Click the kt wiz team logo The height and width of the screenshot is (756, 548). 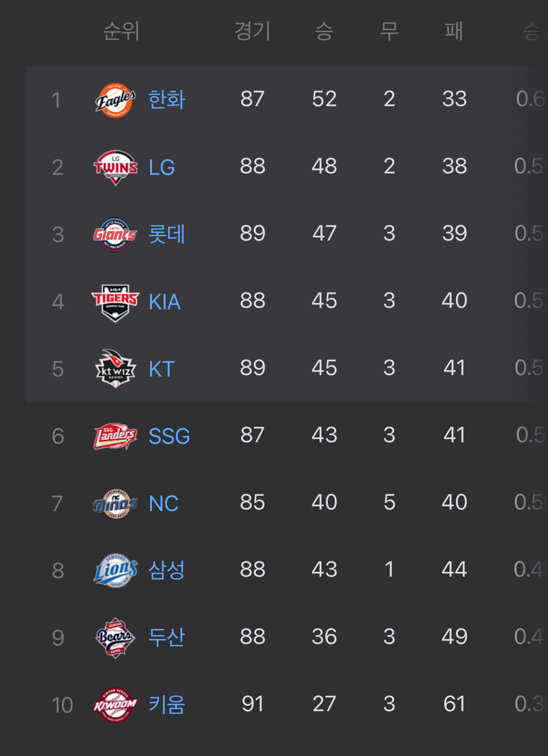(x=115, y=369)
